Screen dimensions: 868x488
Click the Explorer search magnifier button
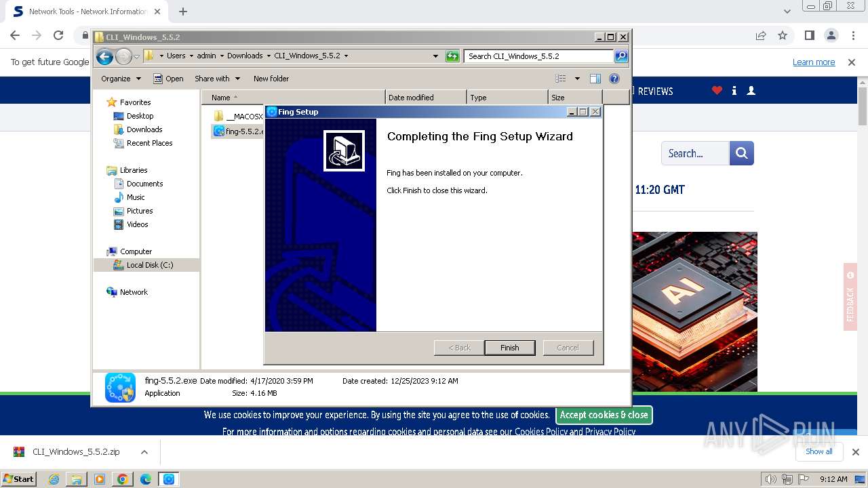[621, 56]
